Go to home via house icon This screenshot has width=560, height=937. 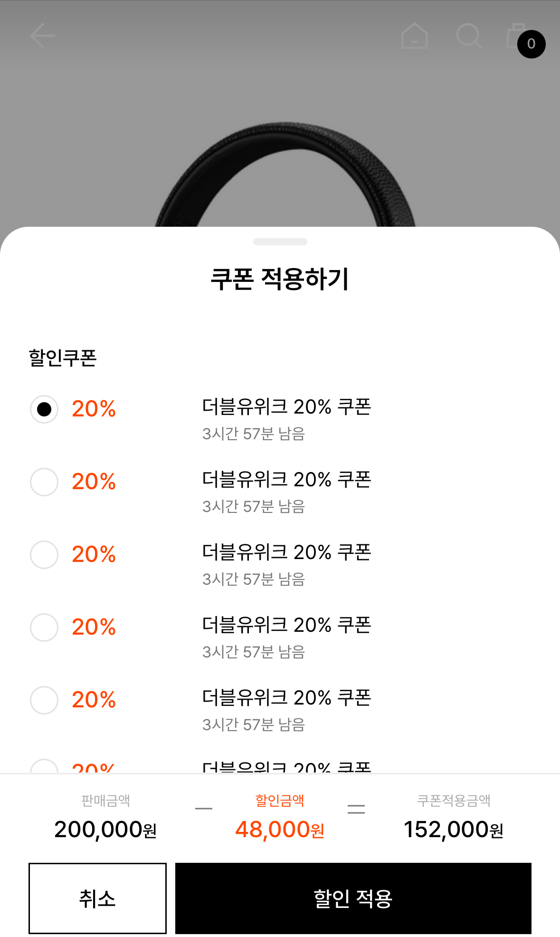tap(415, 36)
